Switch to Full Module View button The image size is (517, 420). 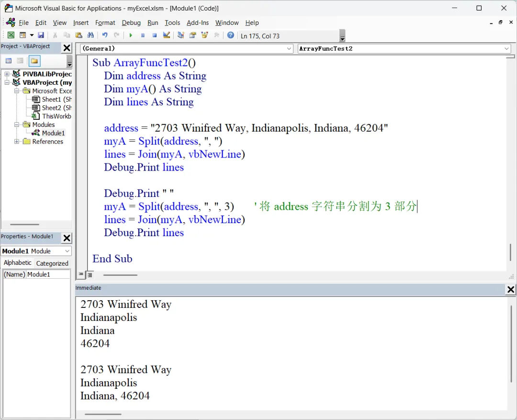click(90, 274)
